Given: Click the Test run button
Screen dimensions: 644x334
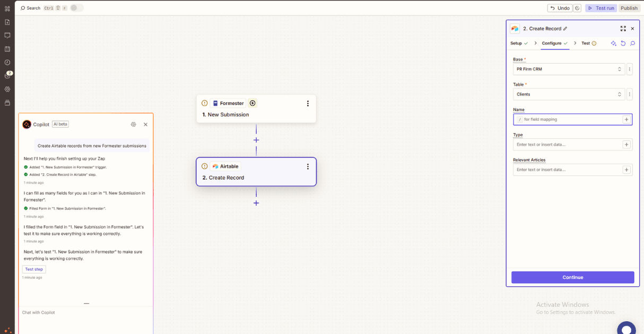Looking at the screenshot, I should click(601, 8).
